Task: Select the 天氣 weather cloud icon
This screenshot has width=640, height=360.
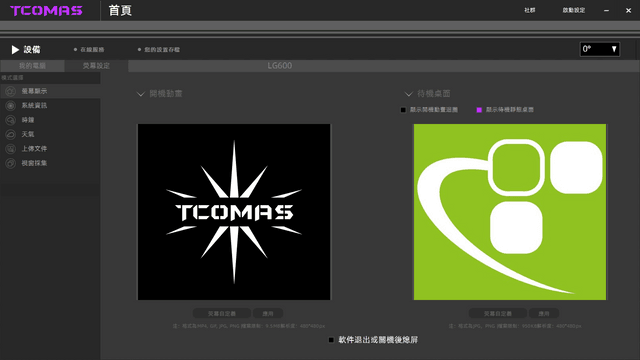Action: [x=10, y=134]
